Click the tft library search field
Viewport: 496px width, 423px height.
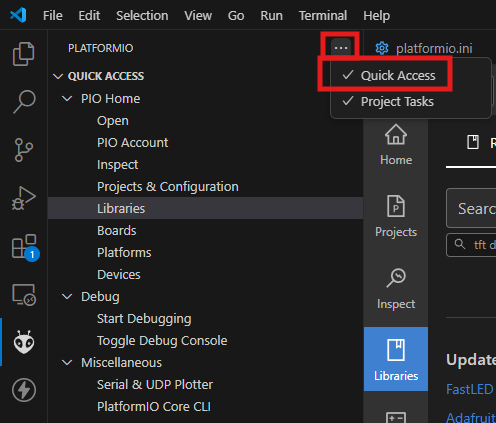(471, 245)
